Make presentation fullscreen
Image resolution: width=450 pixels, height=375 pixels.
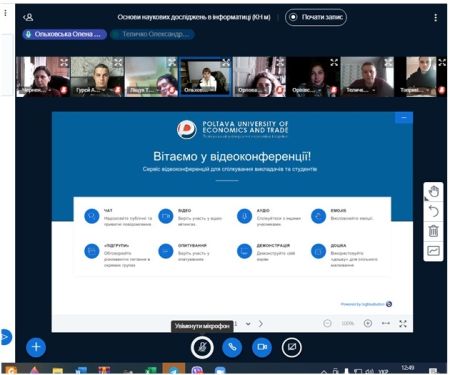coord(403,323)
